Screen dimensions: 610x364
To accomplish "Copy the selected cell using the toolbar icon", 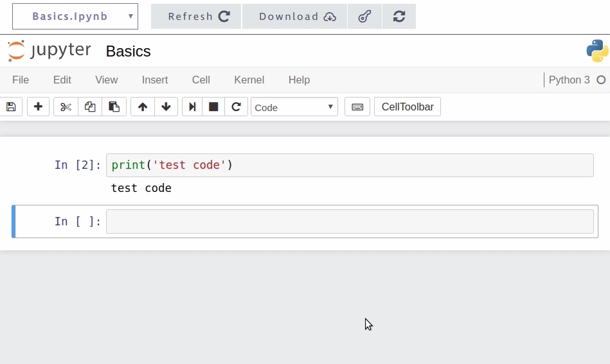I will click(x=90, y=107).
